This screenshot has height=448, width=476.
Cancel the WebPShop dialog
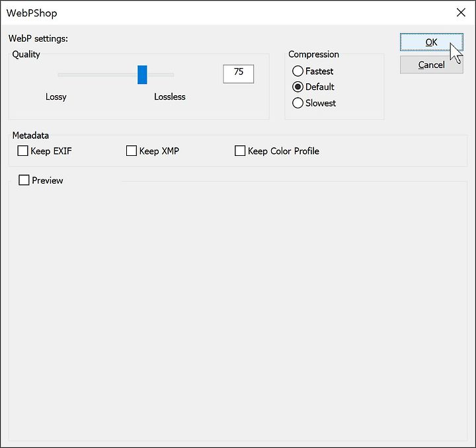click(431, 65)
